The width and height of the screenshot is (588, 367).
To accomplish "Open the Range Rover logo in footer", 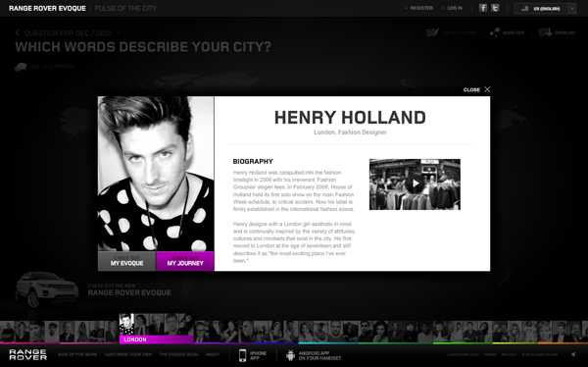I will [x=28, y=354].
